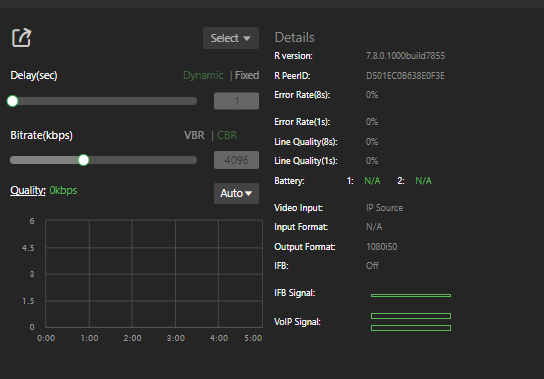Switch delay mode to Fixed

pos(247,75)
